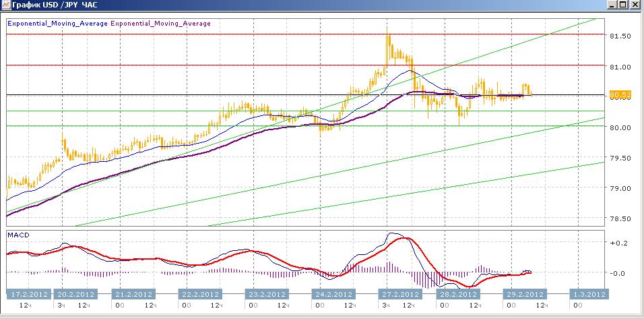This screenshot has height=319, width=644.
Task: Click the -0.0 MACD scale label
Action: pos(618,273)
